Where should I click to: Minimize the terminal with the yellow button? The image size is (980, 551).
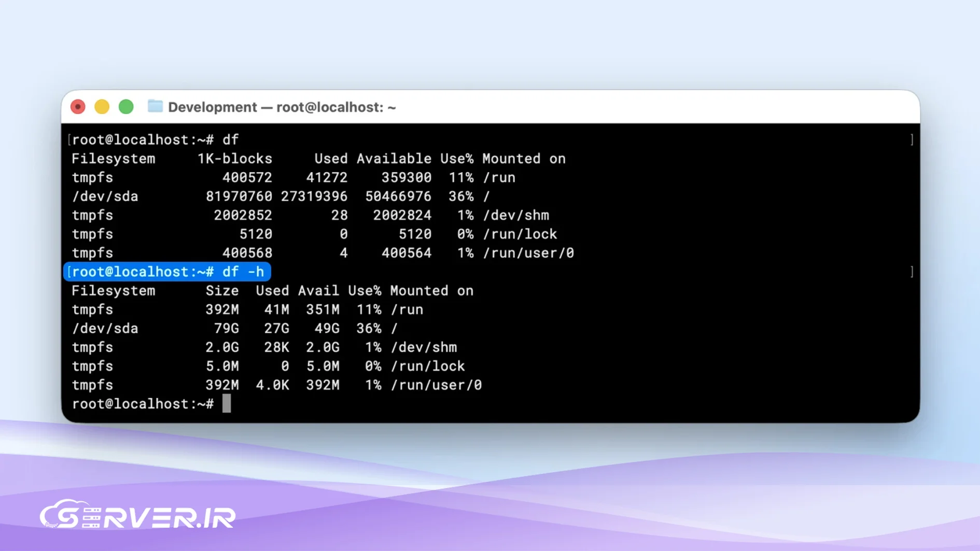coord(102,107)
